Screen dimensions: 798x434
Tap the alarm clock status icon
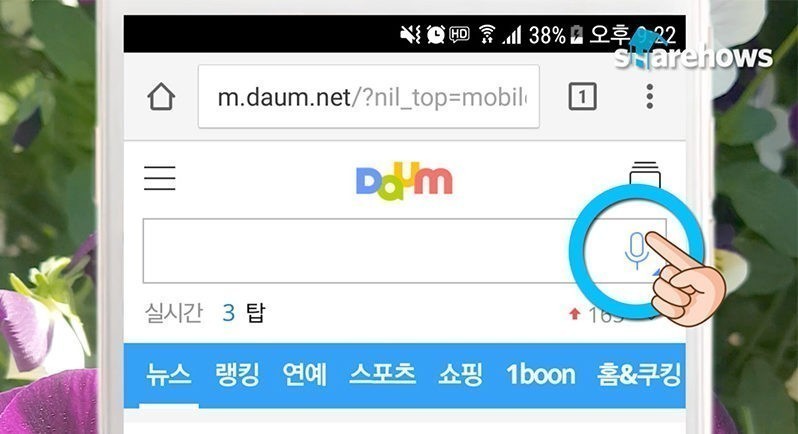(435, 35)
